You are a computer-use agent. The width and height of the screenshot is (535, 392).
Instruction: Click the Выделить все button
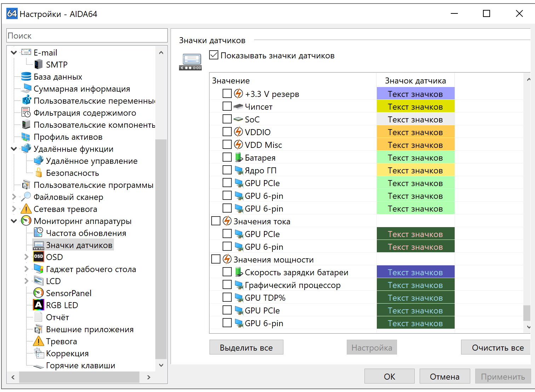246,347
